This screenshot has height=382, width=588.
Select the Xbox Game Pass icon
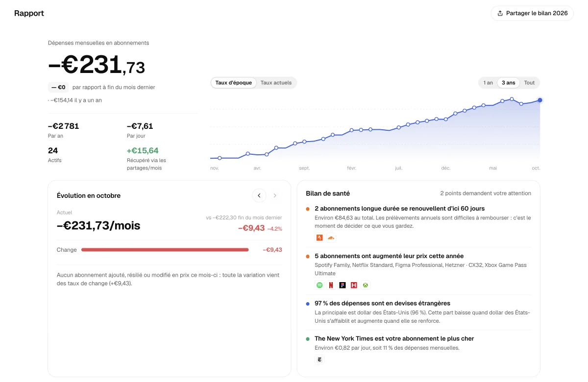coord(366,285)
